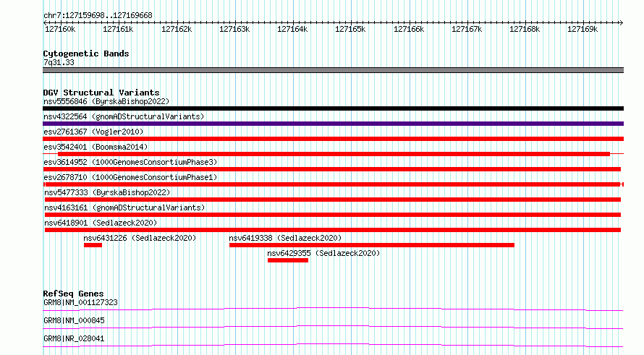Screen dimensions: 644x355
Task: Click the red esv2678710 variant bar
Action: click(333, 184)
